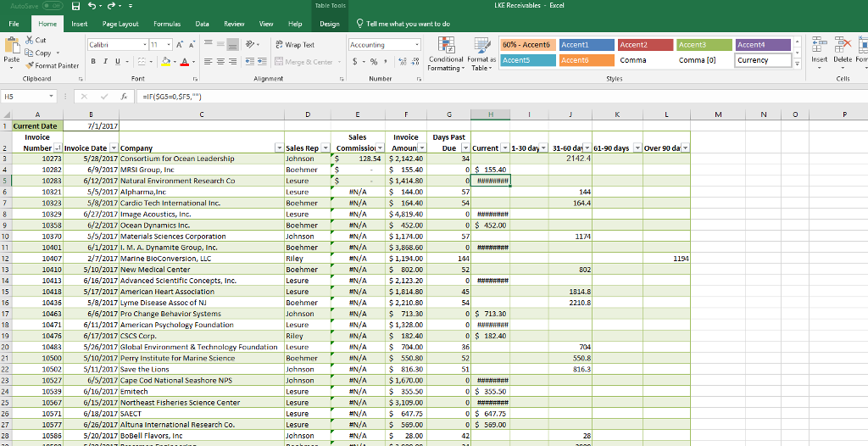Open the Current column filter dropdown
868x446 pixels.
pos(504,148)
